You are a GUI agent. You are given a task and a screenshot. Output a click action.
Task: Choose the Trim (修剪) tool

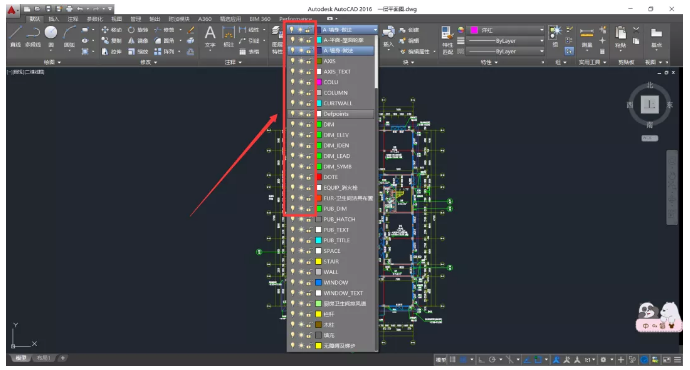pyautogui.click(x=164, y=30)
